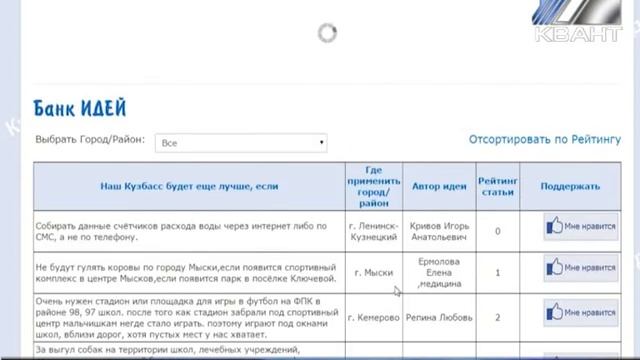Click rating value 1 in Ермолова row
The height and width of the screenshot is (360, 640).
tap(498, 273)
